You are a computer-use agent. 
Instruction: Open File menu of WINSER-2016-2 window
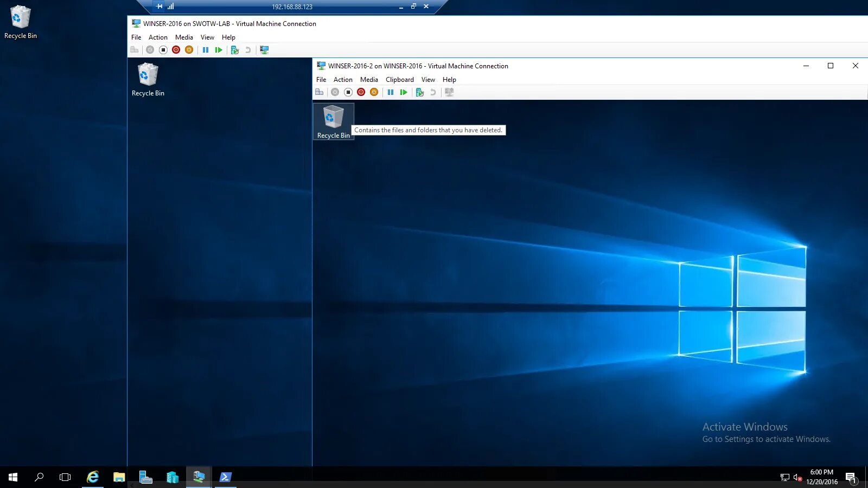pyautogui.click(x=321, y=80)
